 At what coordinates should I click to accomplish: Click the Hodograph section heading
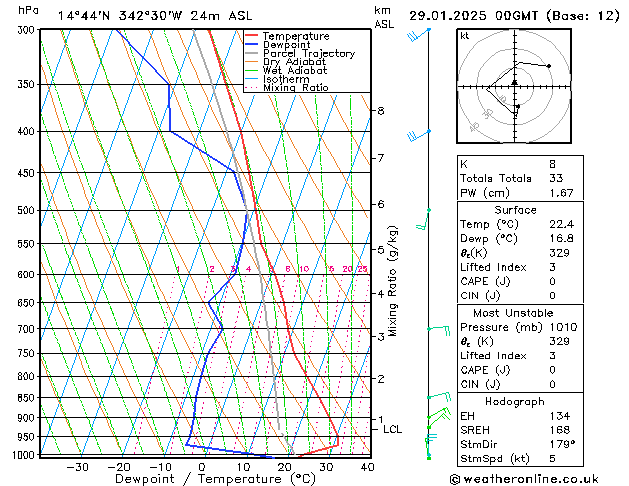coord(515,401)
